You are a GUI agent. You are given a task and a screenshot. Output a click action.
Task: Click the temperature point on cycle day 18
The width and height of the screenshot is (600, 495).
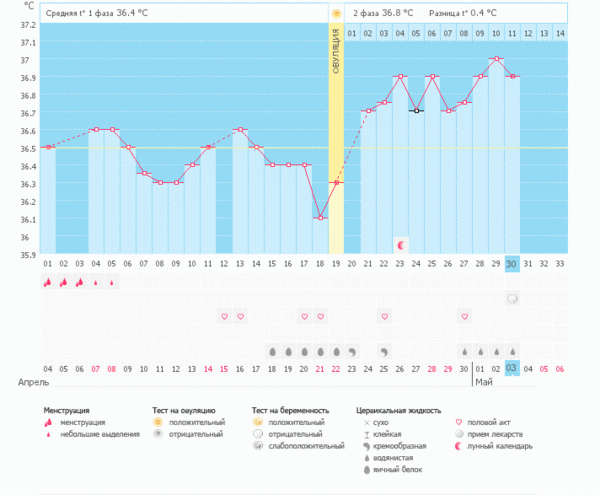[x=320, y=217]
